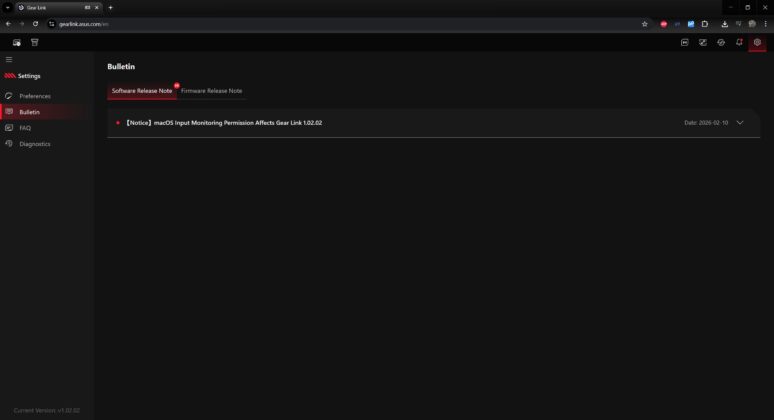Open the Chrome three-dot menu
This screenshot has height=420, width=774.
(765, 24)
